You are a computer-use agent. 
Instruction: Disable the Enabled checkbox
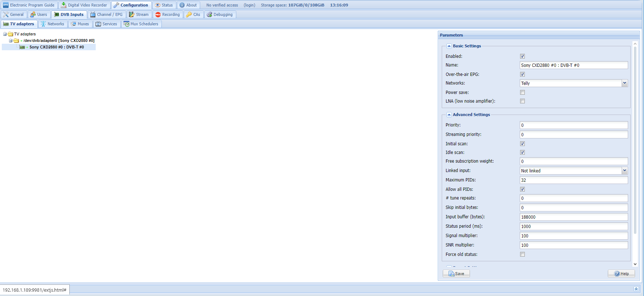(522, 56)
